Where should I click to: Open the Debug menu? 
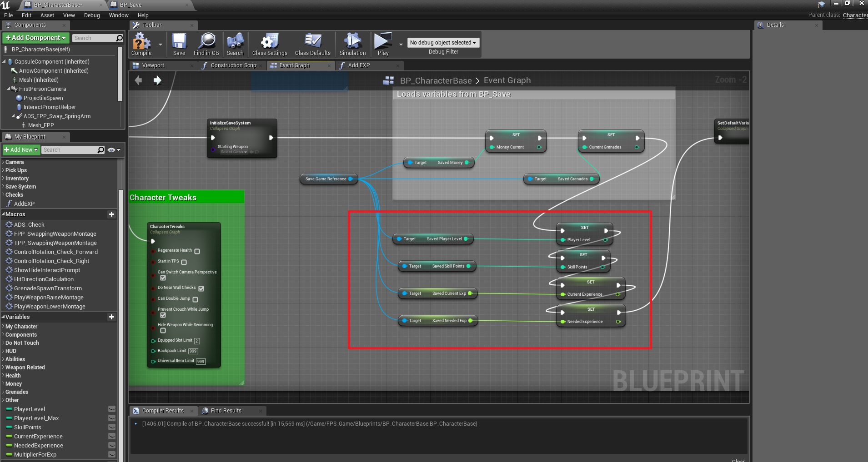click(x=92, y=15)
